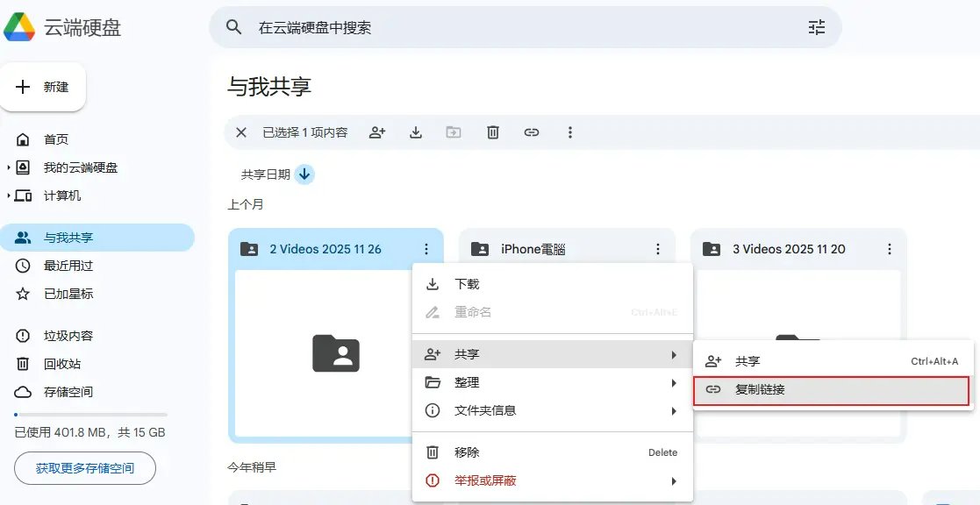This screenshot has width=980, height=505.
Task: Click the download icon in selection toolbar
Action: click(416, 132)
